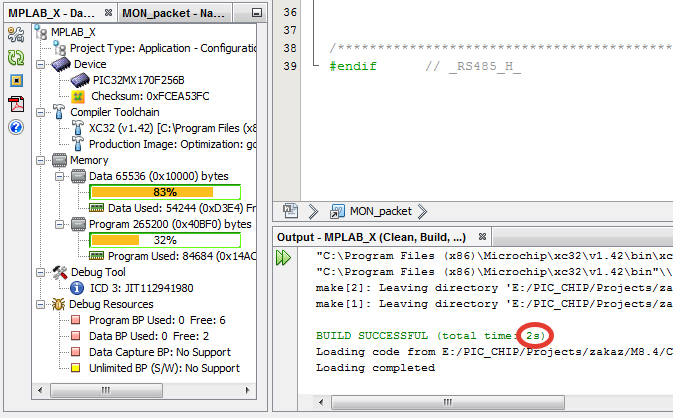The height and width of the screenshot is (418, 673).
Task: Collapse the Memory tree node
Action: click(41, 161)
